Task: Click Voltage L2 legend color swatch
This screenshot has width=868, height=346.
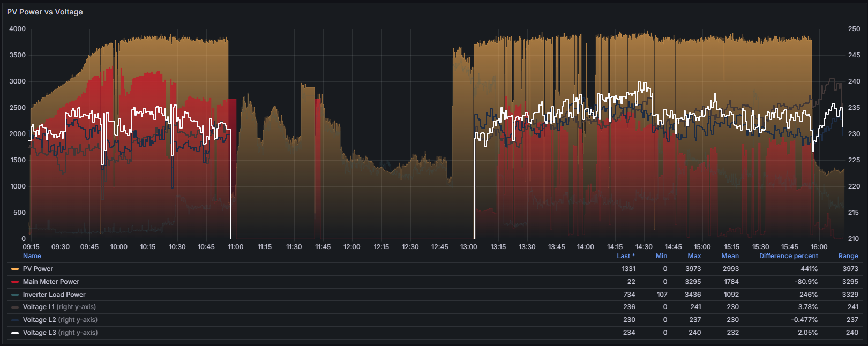Action: [15, 320]
